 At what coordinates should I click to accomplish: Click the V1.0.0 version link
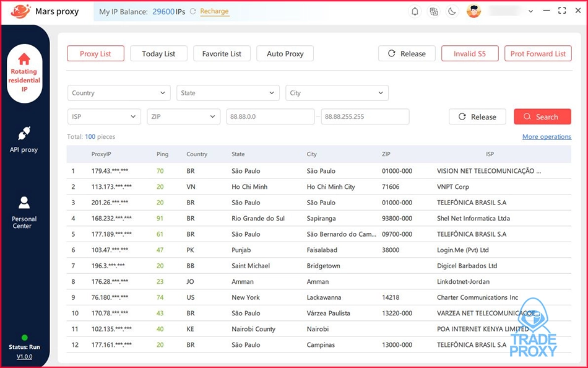[x=24, y=357]
